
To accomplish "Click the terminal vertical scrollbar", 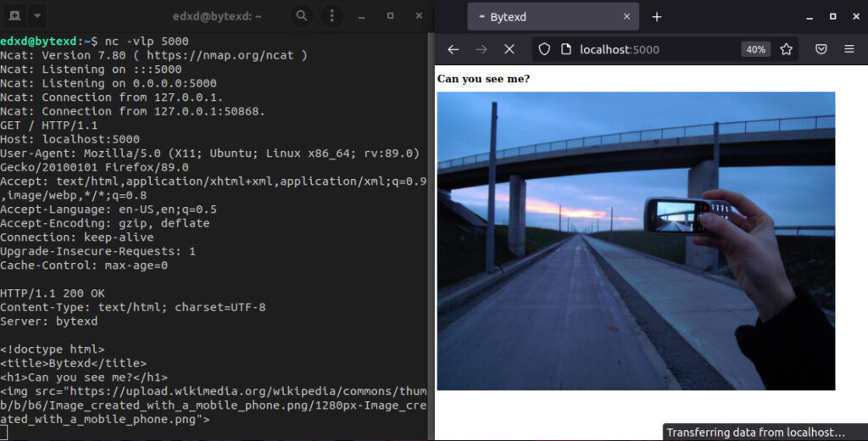I will pyautogui.click(x=431, y=237).
